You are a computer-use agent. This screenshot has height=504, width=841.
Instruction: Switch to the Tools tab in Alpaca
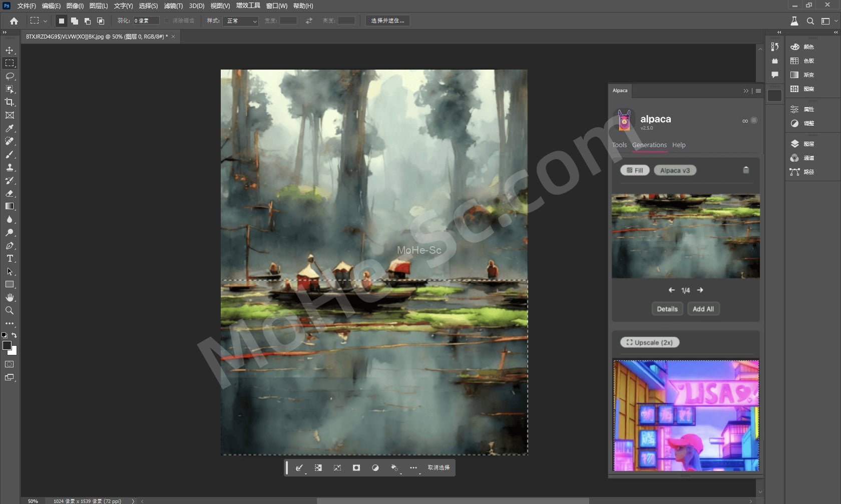pos(619,145)
